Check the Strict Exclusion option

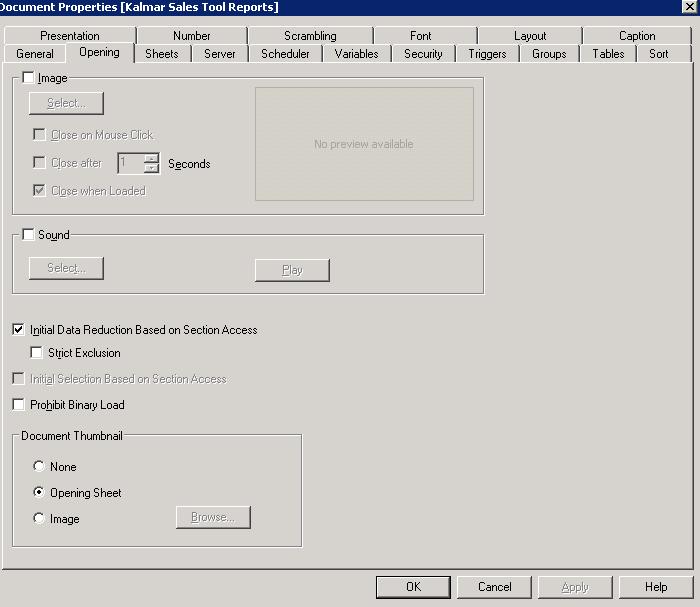(x=37, y=353)
